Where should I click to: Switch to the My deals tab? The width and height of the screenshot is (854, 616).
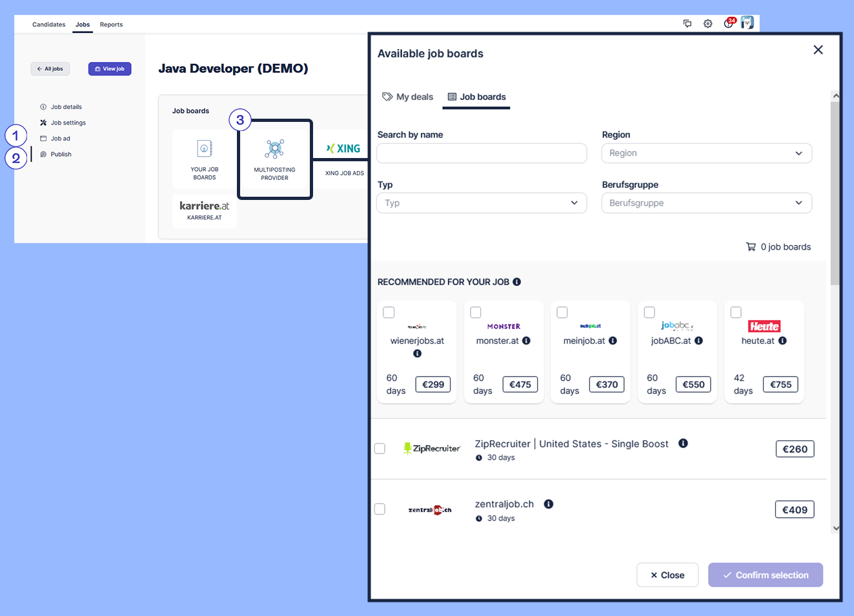point(408,97)
